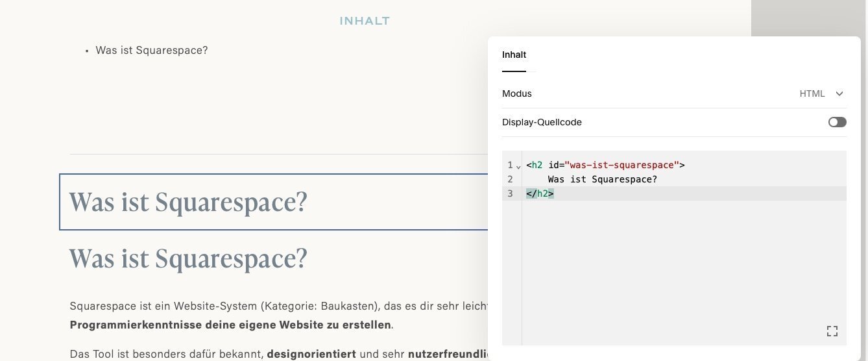Click the closing </h2> tag on line 3
This screenshot has width=868, height=361.
pyautogui.click(x=540, y=193)
